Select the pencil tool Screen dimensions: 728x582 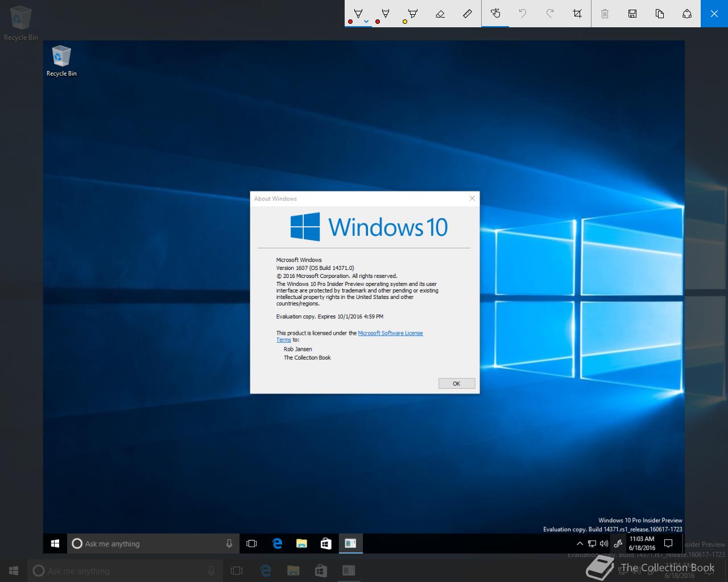coord(385,13)
